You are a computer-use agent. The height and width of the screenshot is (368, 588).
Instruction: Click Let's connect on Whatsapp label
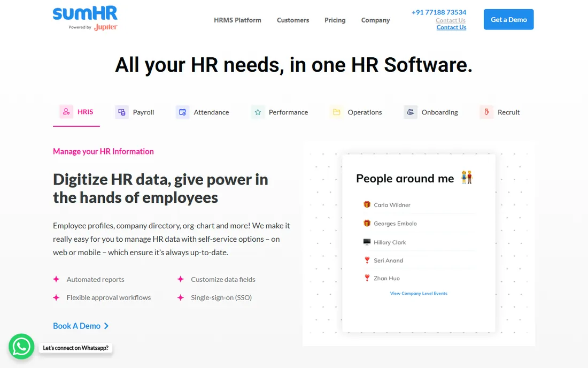point(76,348)
